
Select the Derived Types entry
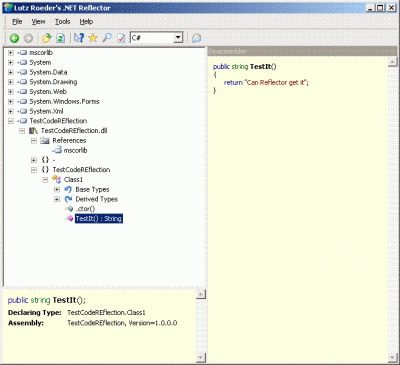coord(97,199)
